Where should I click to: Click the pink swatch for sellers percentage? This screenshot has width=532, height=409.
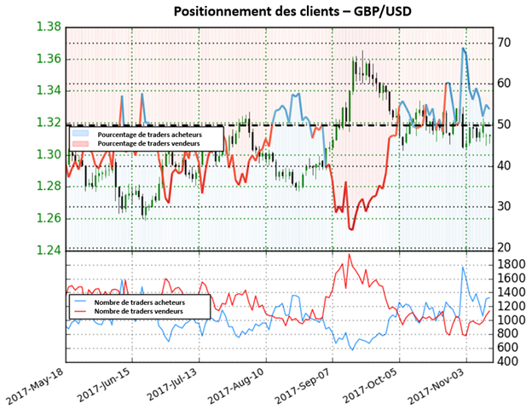click(80, 143)
